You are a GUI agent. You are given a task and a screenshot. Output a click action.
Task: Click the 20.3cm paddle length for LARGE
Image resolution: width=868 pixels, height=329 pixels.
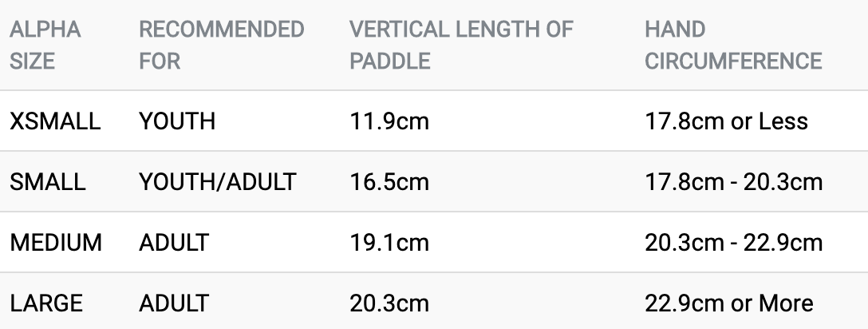coord(389,303)
